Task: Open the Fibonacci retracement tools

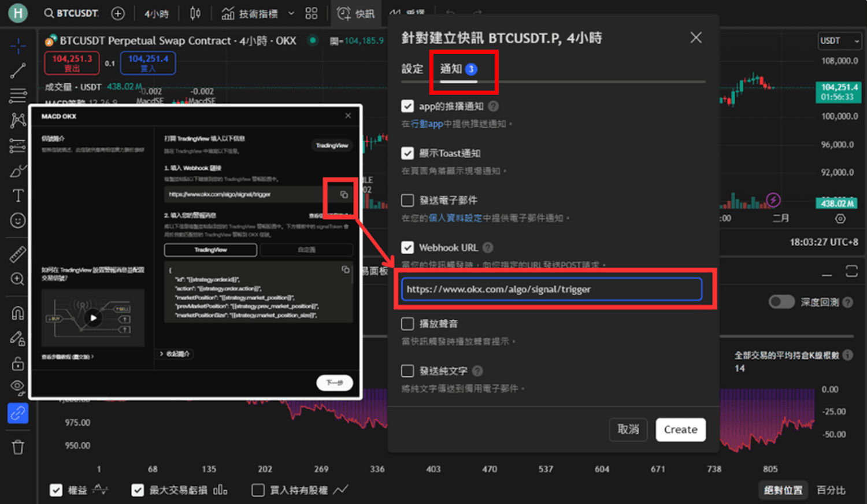Action: pyautogui.click(x=18, y=95)
